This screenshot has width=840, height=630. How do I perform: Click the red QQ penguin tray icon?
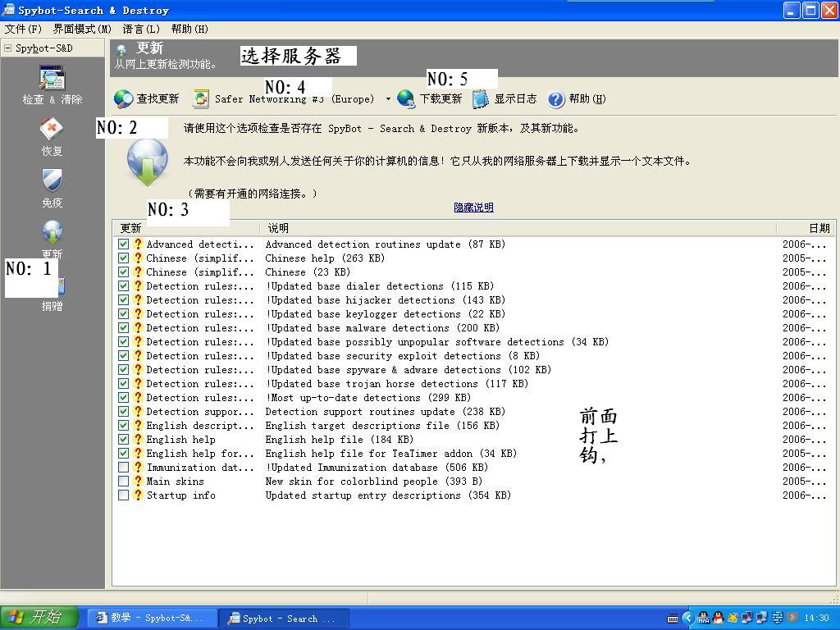tap(719, 618)
